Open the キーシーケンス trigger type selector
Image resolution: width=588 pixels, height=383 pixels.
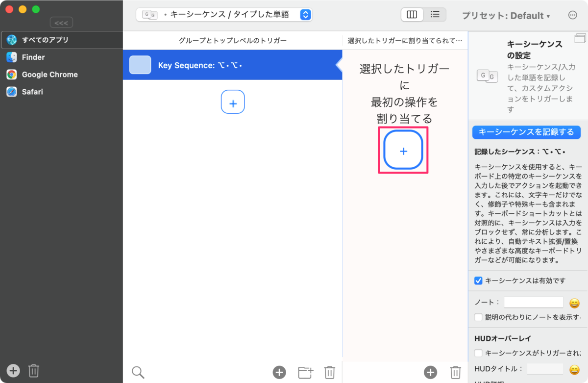pos(223,15)
